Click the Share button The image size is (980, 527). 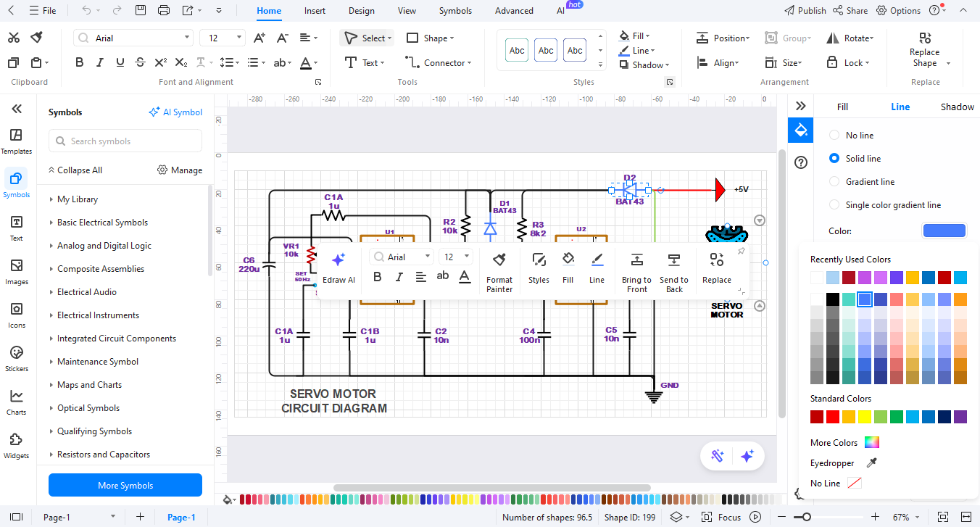(850, 11)
